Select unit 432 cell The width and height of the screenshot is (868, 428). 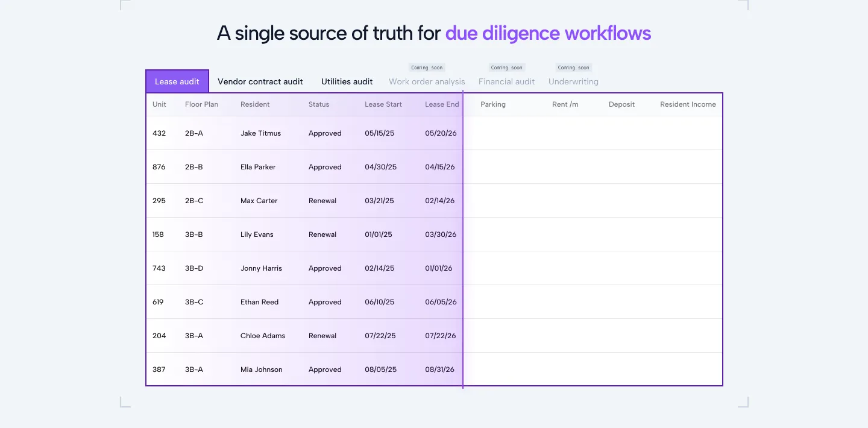point(159,133)
